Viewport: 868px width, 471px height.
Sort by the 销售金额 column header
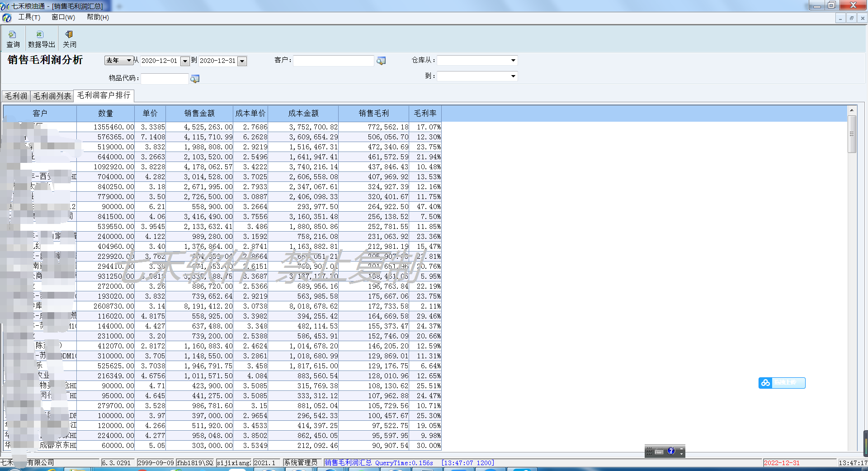click(199, 114)
